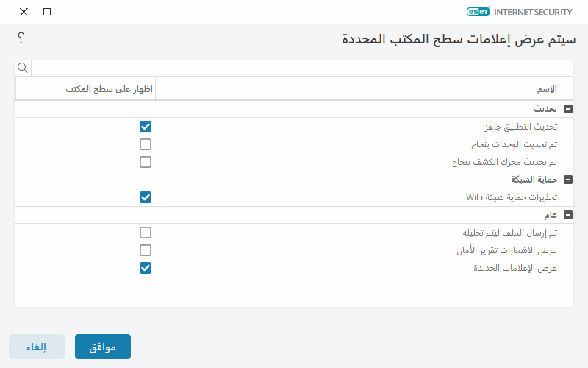Click the موافق button
Image resolution: width=588 pixels, height=368 pixels.
click(103, 347)
